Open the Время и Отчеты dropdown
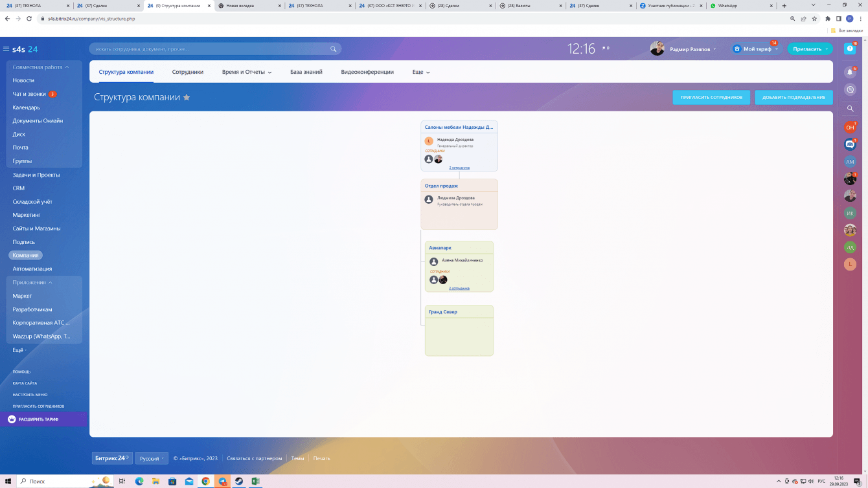 247,72
